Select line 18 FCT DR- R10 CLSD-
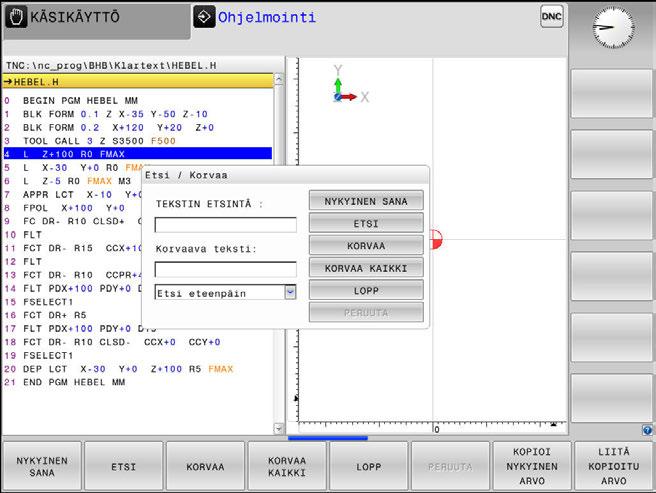Viewport: 656px width, 493px height. pos(138,342)
